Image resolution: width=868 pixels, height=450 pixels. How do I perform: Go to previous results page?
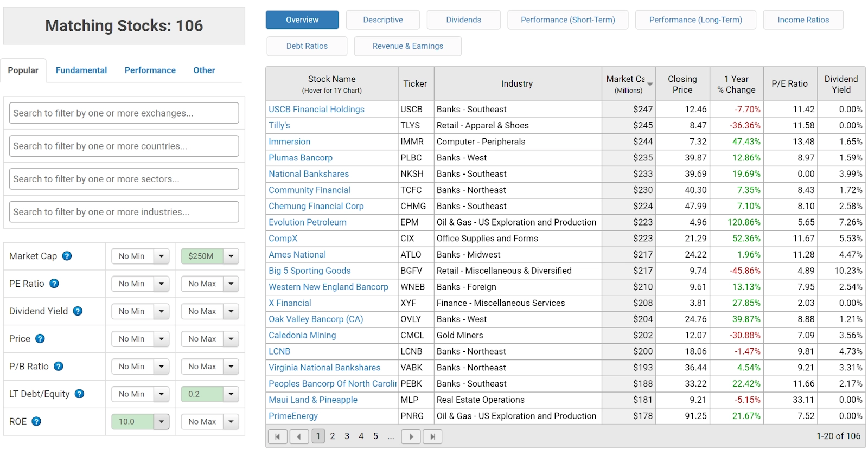click(299, 436)
